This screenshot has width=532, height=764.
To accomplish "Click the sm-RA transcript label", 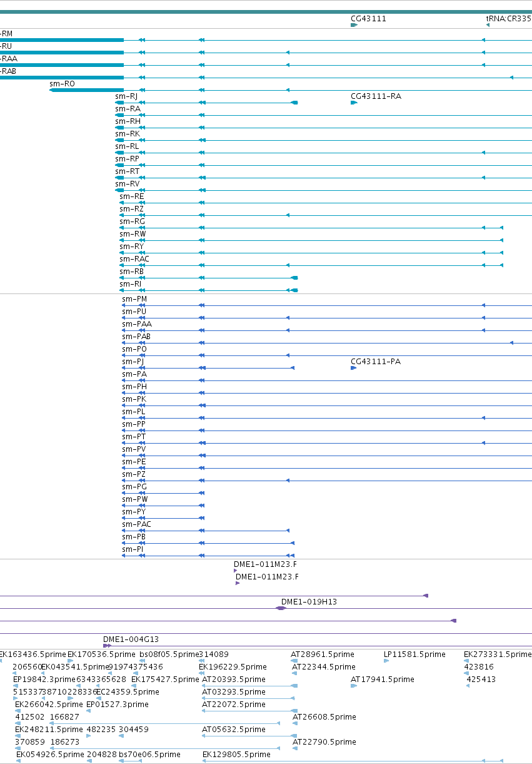I will point(128,109).
